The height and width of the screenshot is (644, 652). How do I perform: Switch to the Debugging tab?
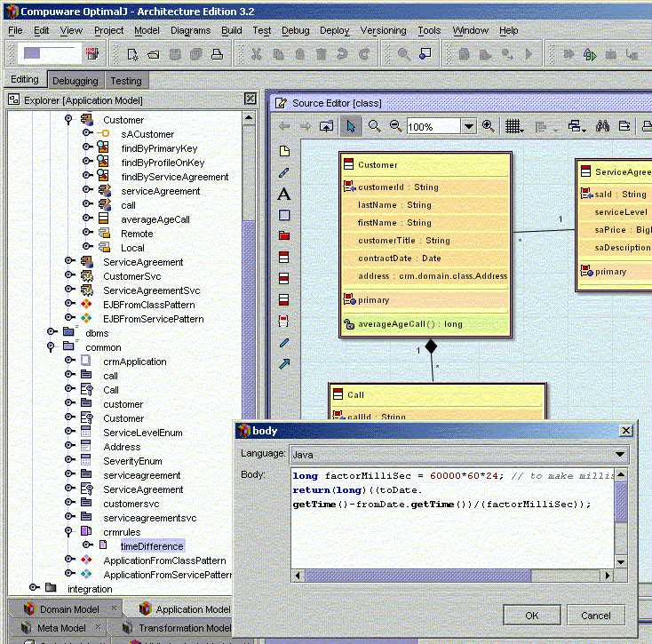click(x=76, y=80)
